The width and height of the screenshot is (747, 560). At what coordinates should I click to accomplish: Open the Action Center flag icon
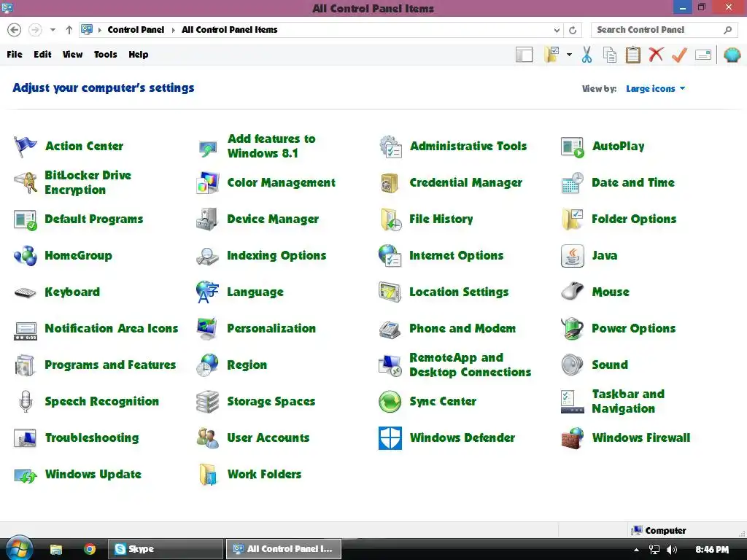point(25,146)
